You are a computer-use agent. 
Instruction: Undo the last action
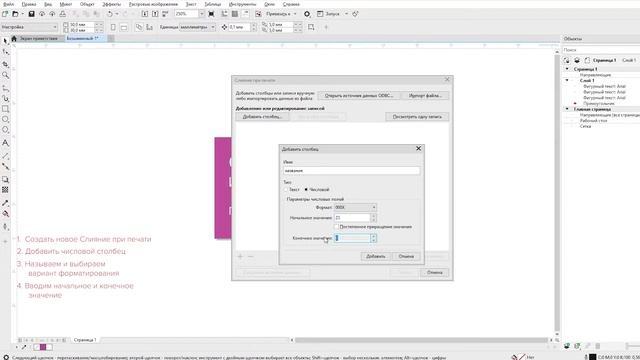coord(109,14)
